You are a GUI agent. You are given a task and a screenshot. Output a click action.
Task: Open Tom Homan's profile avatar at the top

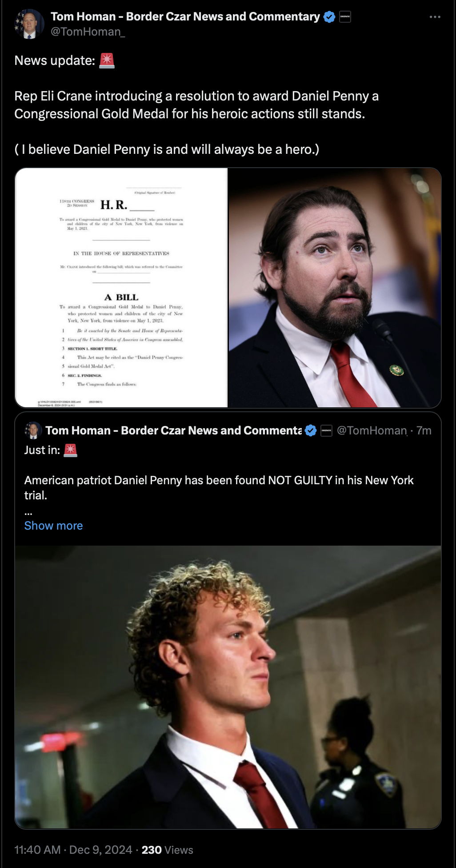point(29,24)
